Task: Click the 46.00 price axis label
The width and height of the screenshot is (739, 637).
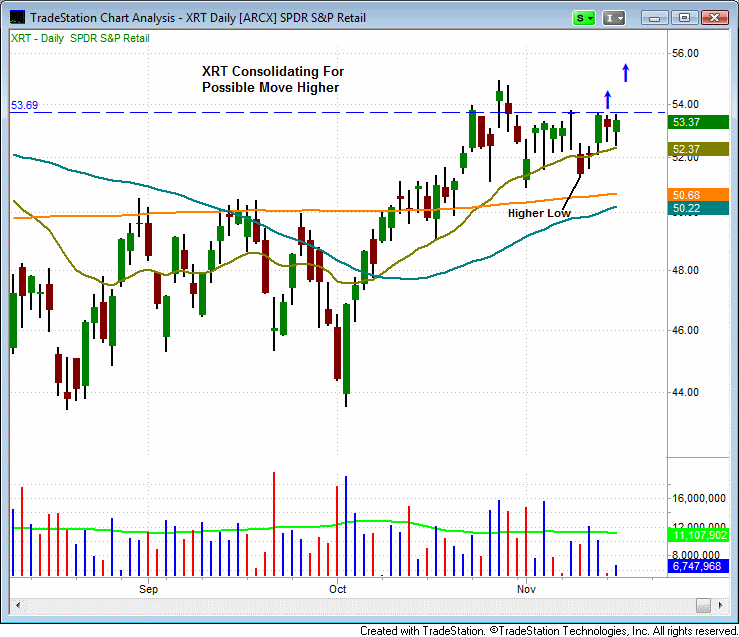Action: pyautogui.click(x=685, y=330)
